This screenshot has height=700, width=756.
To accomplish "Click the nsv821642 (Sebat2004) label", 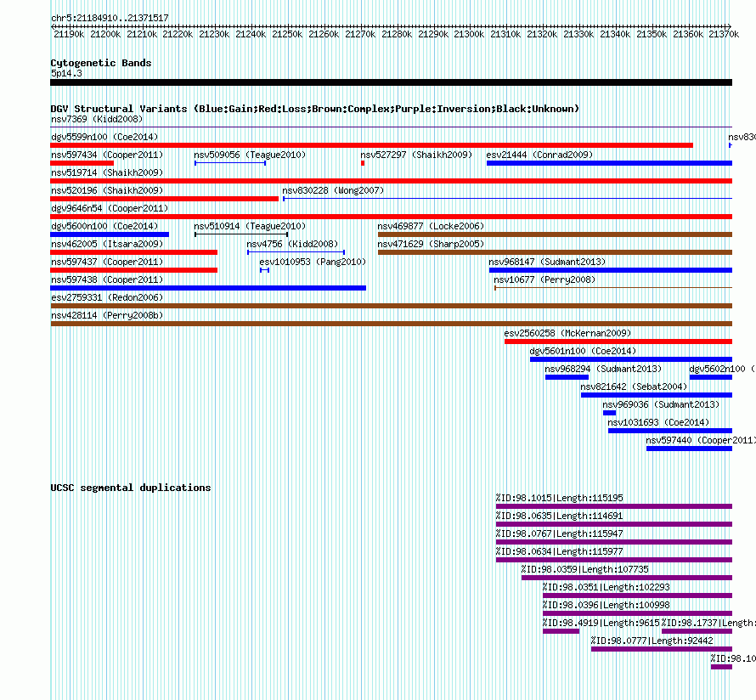I will click(x=634, y=387).
